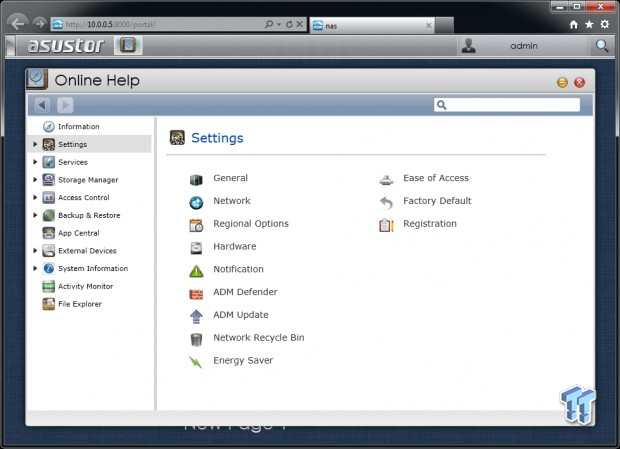Open the ADM Defender help link
Screen dimensions: 620x449
coord(246,292)
